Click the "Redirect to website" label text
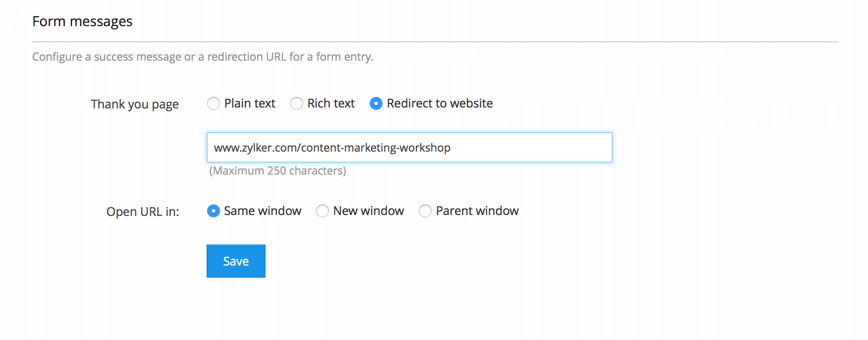 coord(440,103)
